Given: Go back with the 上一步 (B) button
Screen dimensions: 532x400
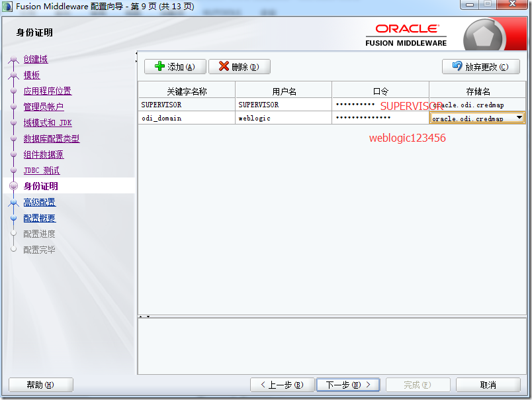Looking at the screenshot, I should click(x=282, y=385).
